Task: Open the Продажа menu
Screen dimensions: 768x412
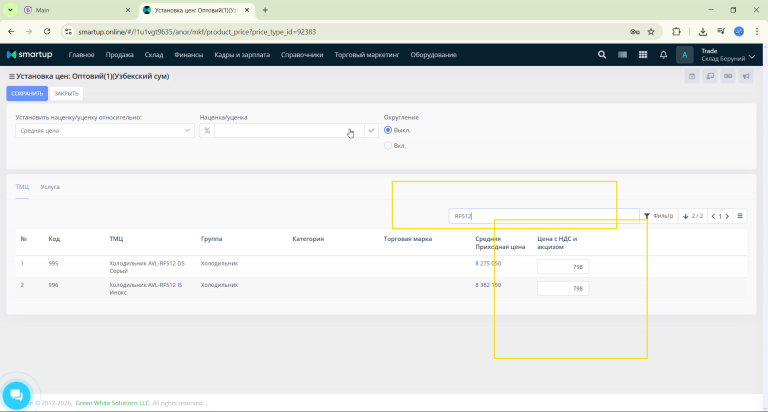Action: [x=120, y=55]
